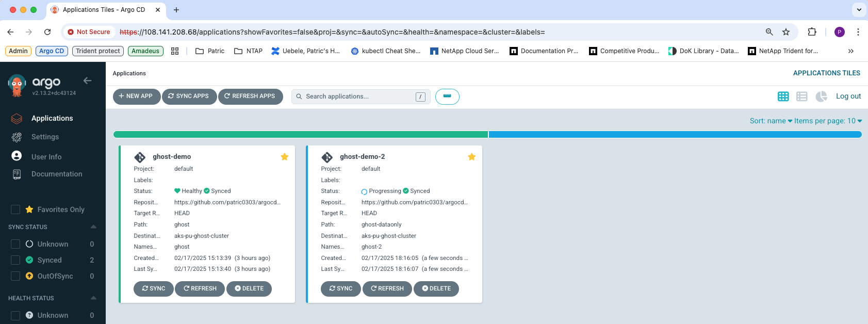This screenshot has width=868, height=324.
Task: Open Applications from the sidebar
Action: tap(52, 118)
